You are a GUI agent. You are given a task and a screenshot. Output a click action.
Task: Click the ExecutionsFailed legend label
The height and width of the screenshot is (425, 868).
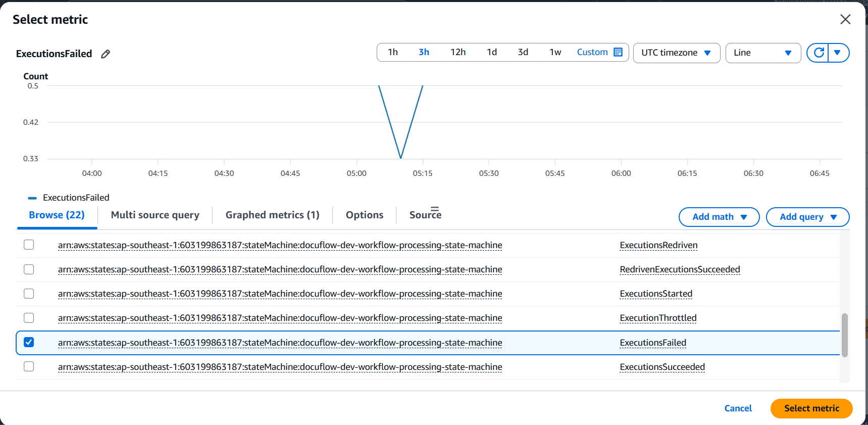pos(76,198)
